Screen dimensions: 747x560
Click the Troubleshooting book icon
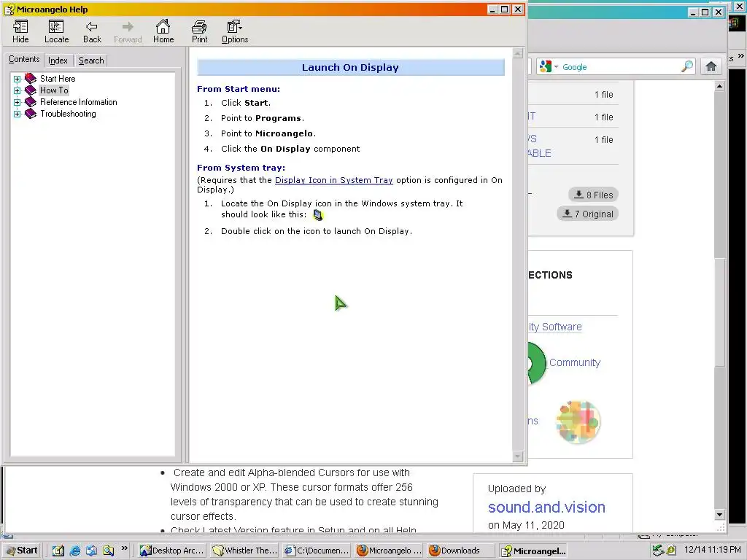coord(31,114)
